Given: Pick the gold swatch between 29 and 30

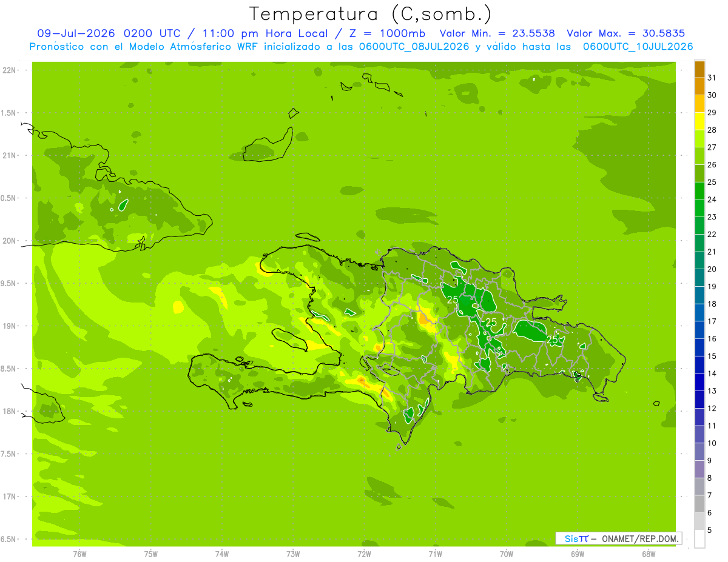Looking at the screenshot, I should coord(699,104).
